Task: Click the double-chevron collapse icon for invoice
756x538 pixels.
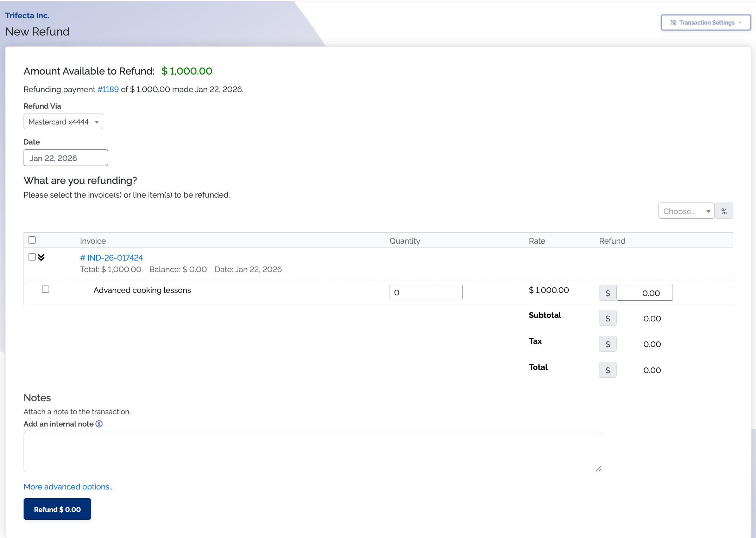Action: pyautogui.click(x=41, y=257)
